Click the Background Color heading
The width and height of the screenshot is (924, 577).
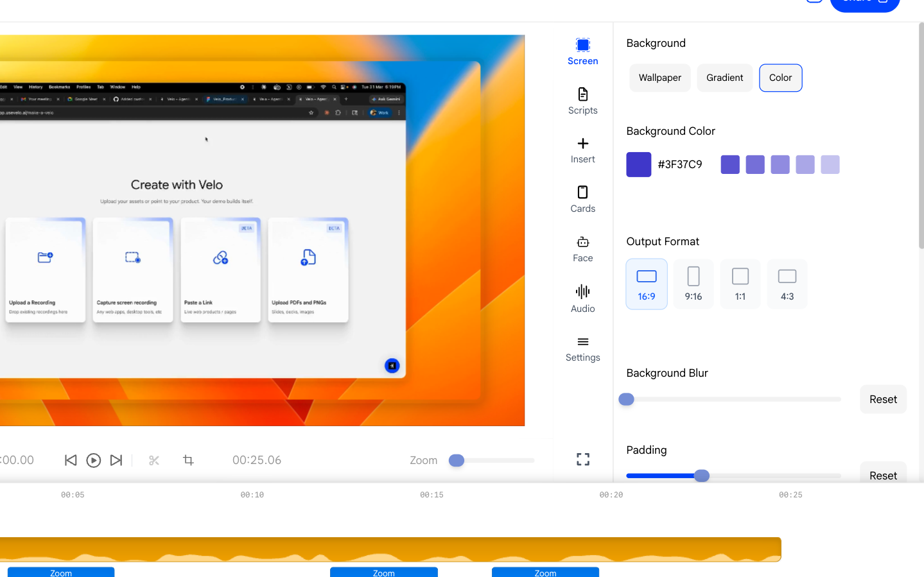tap(670, 131)
